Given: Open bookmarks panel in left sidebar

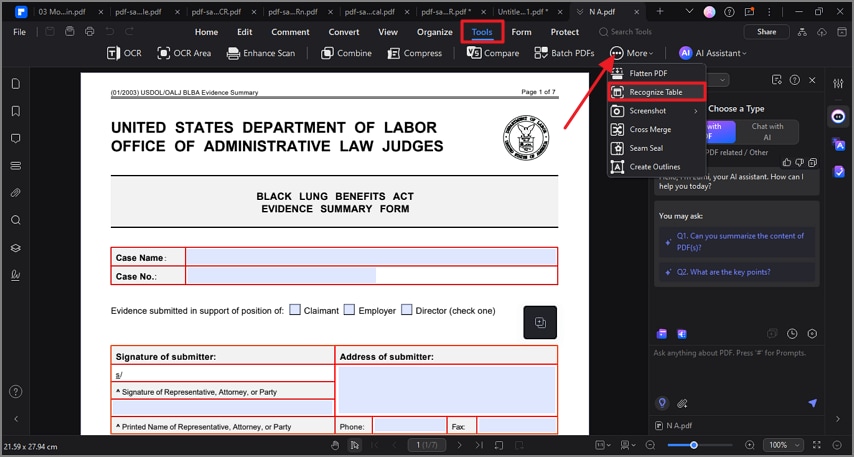Looking at the screenshot, I should (16, 111).
